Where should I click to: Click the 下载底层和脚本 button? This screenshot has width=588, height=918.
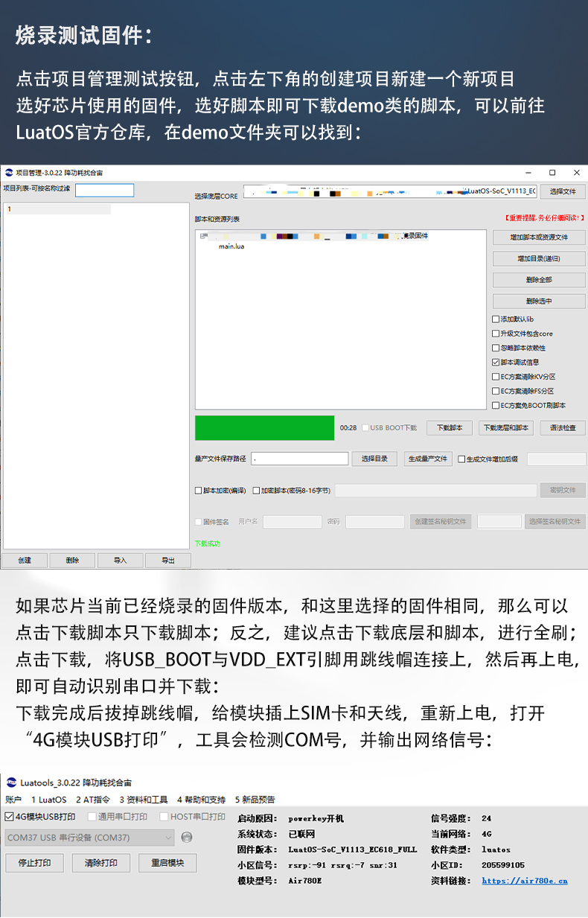click(506, 428)
